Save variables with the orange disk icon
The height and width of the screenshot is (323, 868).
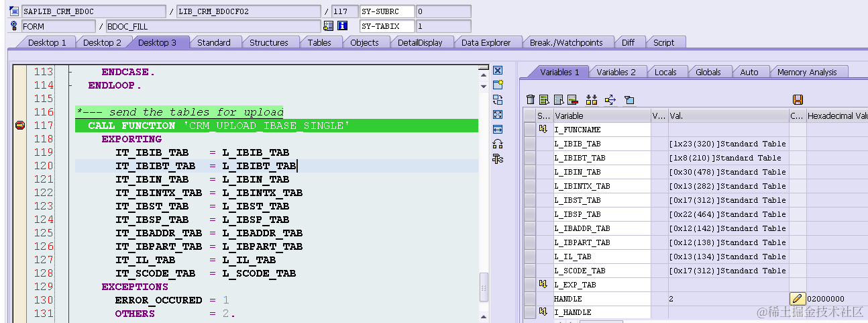798,99
